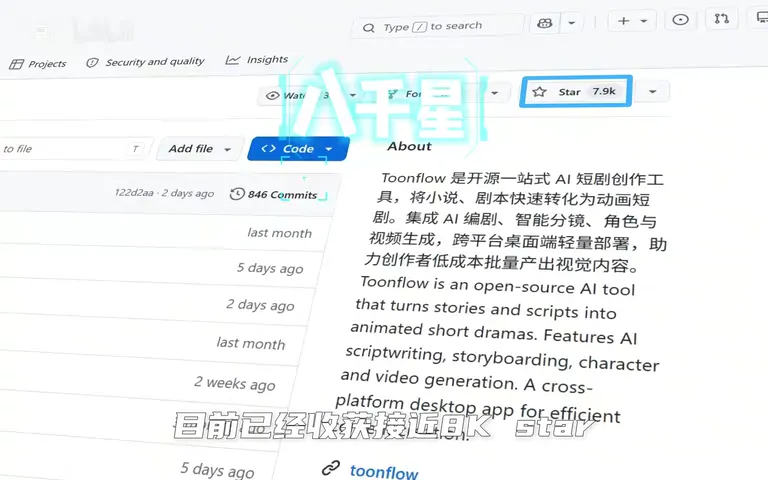Click the Go to file input
The image size is (768, 480).
pyautogui.click(x=73, y=148)
